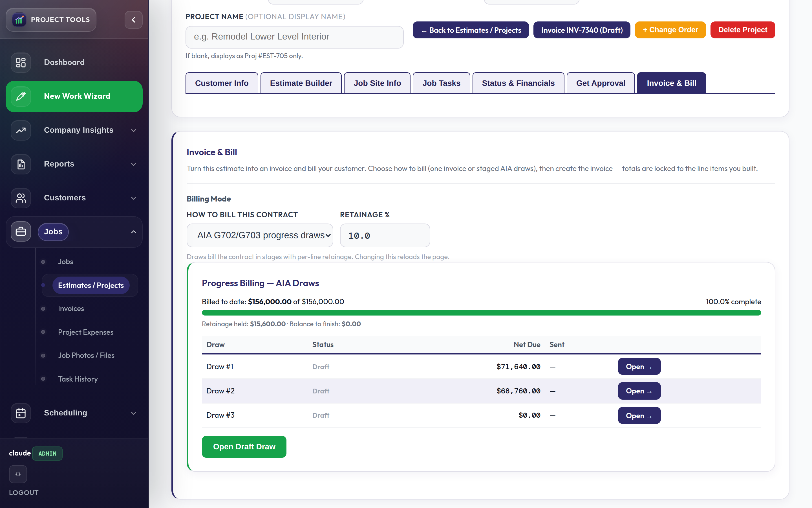Open Invoices in the sidebar

click(71, 308)
